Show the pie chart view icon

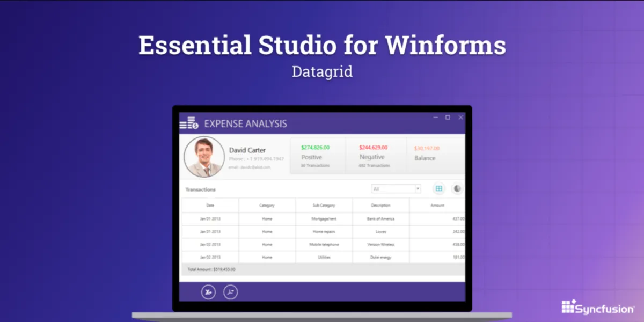coord(457,188)
